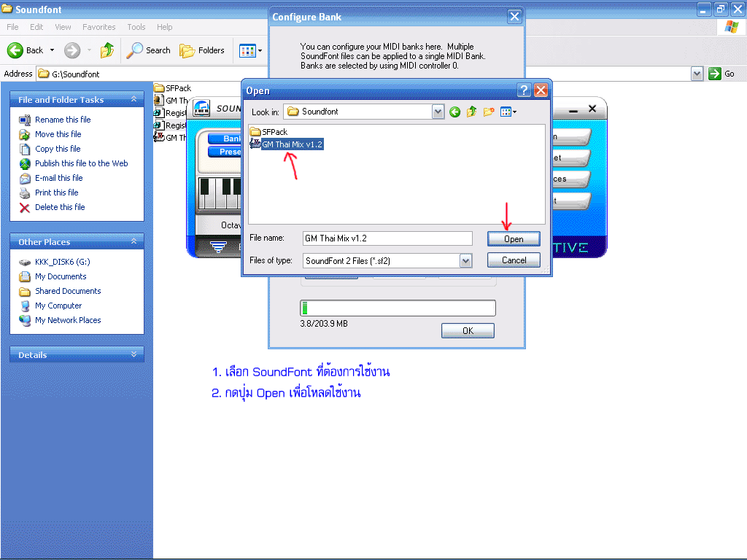The width and height of the screenshot is (747, 560).
Task: Open My Documents in Other Places
Action: [x=61, y=276]
